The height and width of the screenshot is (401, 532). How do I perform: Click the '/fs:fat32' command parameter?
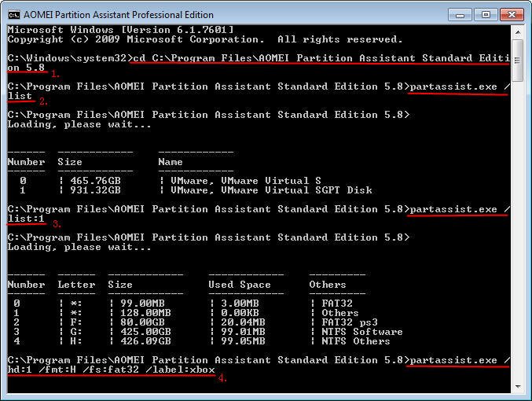[x=111, y=370]
